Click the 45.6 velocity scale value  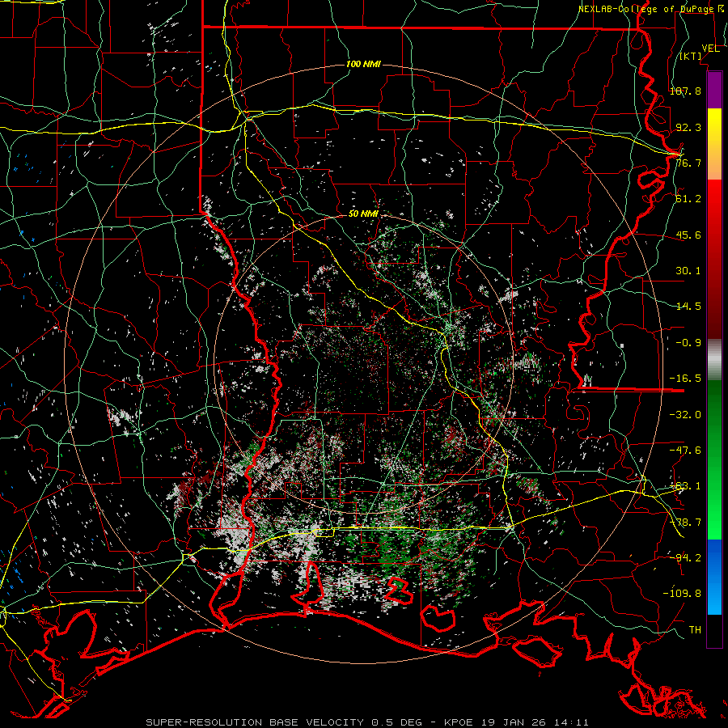pyautogui.click(x=688, y=235)
